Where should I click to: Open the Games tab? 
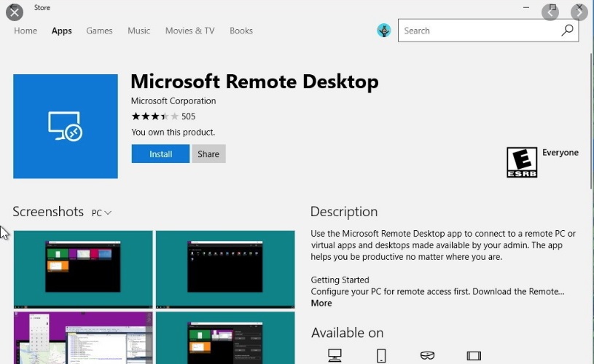pyautogui.click(x=99, y=31)
